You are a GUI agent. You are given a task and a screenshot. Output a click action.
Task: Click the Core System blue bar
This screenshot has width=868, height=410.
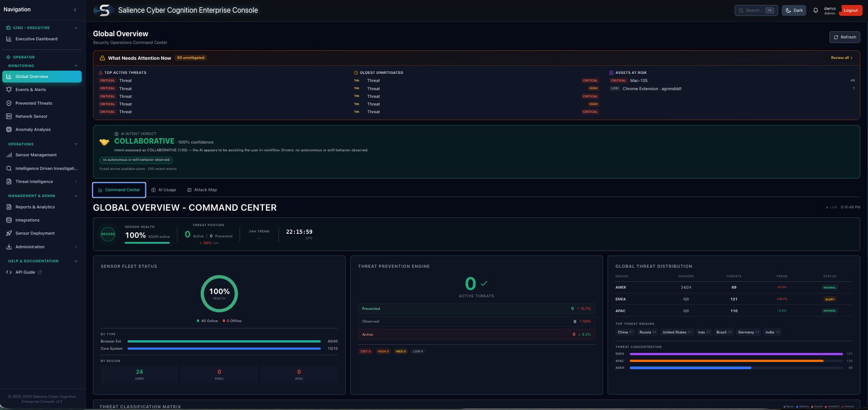224,349
